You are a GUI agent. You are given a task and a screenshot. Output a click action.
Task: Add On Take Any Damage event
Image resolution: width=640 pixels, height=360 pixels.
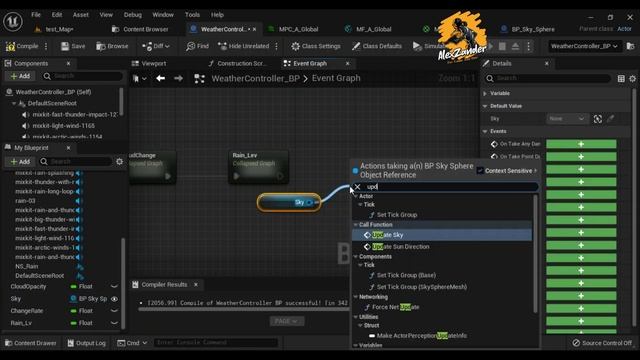point(581,144)
